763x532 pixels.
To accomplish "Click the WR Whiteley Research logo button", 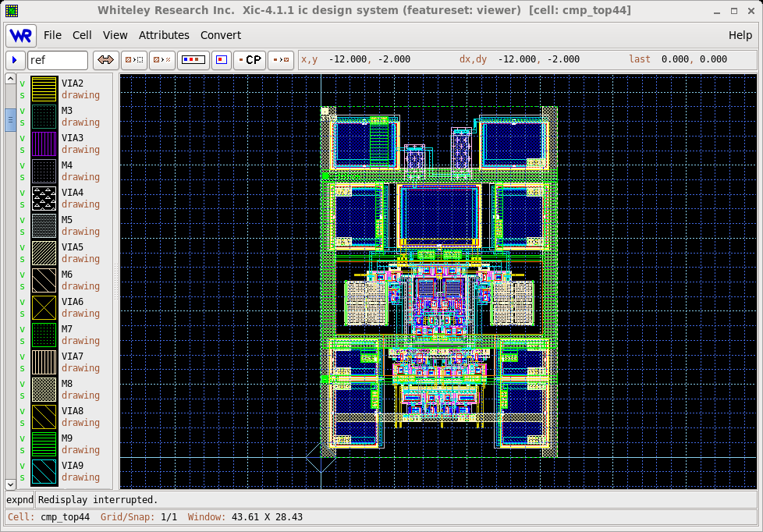I will (21, 36).
